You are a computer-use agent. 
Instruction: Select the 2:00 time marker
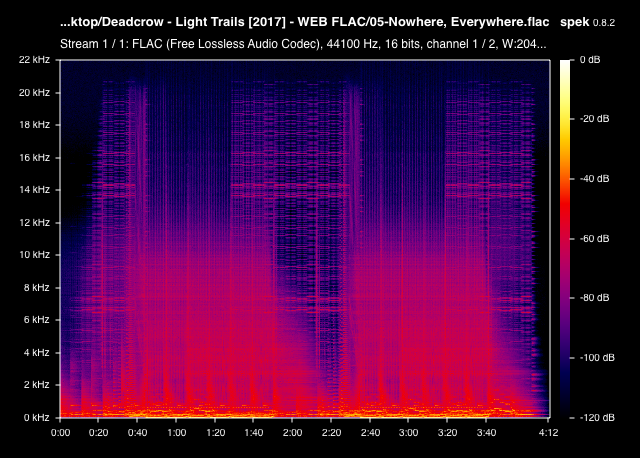292,433
